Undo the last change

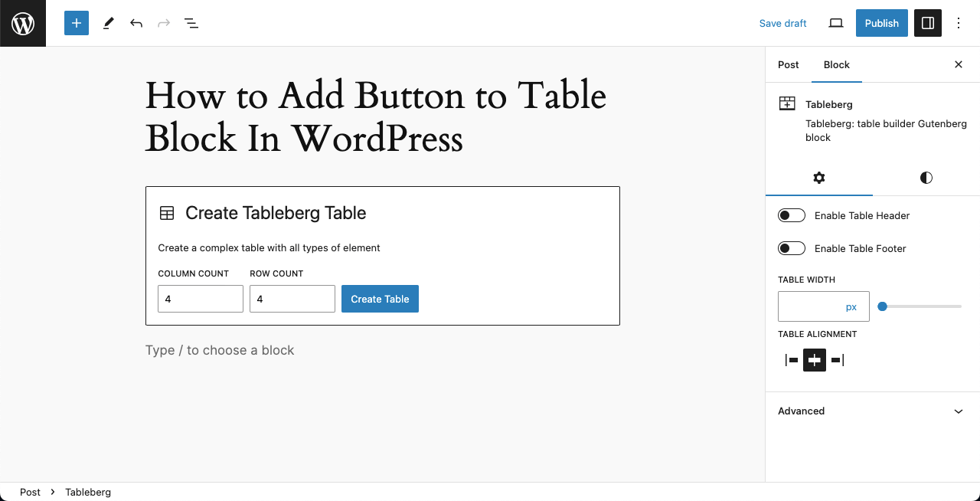pos(136,23)
